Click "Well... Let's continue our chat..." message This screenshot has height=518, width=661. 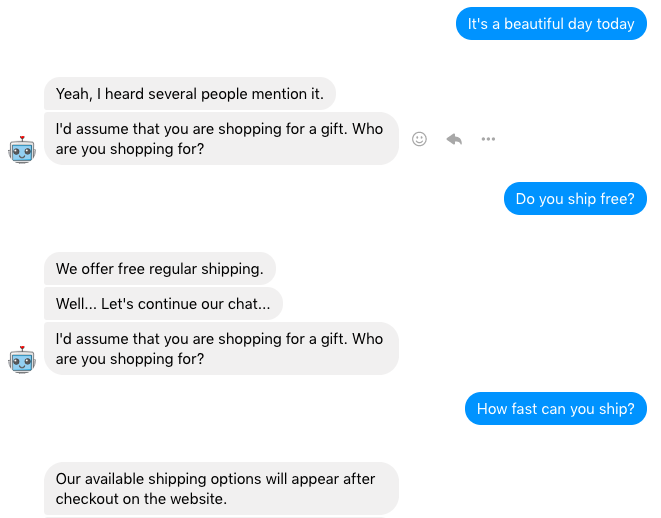(x=163, y=303)
